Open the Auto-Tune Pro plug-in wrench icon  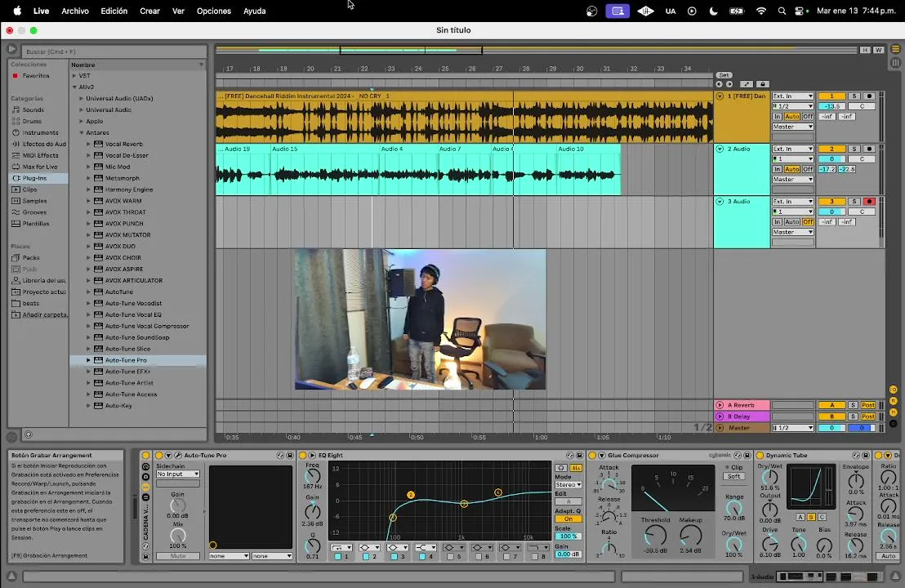pos(178,455)
